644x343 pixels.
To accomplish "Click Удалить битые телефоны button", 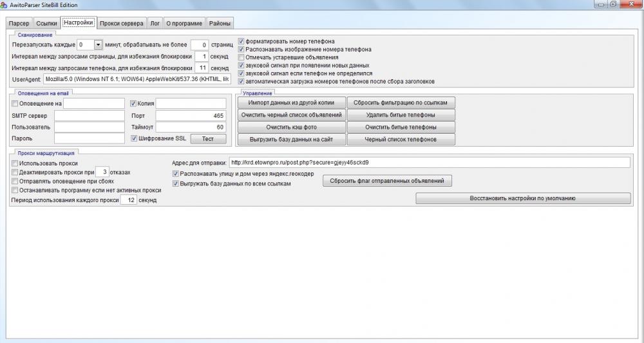I will (x=401, y=115).
